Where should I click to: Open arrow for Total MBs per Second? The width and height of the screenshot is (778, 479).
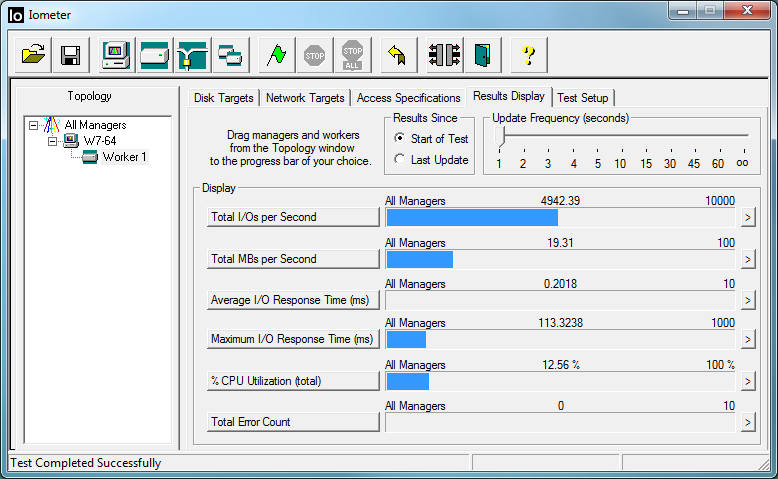click(748, 259)
